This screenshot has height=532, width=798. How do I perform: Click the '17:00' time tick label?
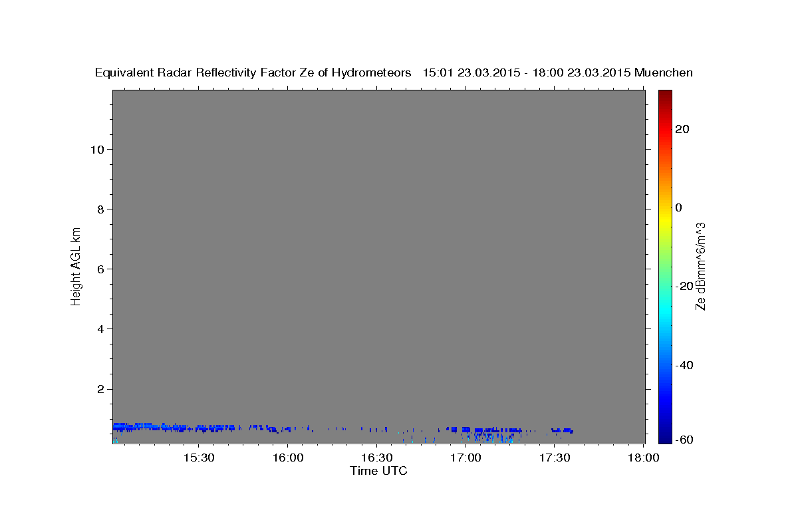point(465,458)
